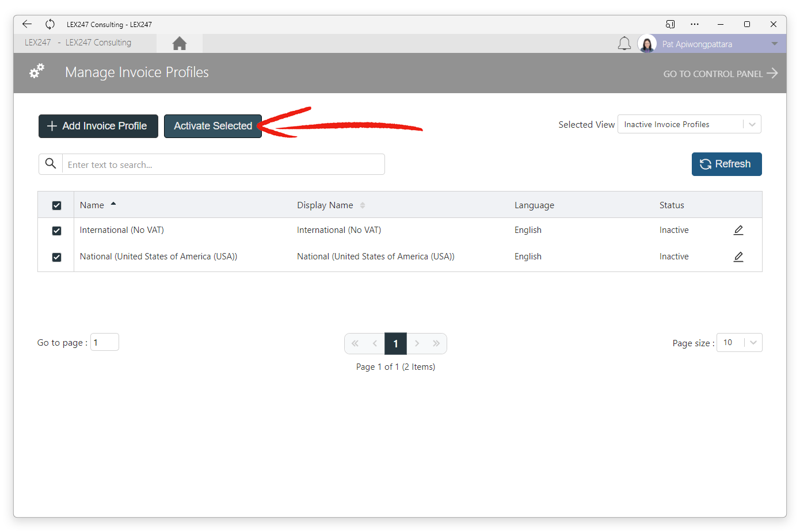This screenshot has width=800, height=532.
Task: Uncheck the select-all header checkbox
Action: pos(56,205)
